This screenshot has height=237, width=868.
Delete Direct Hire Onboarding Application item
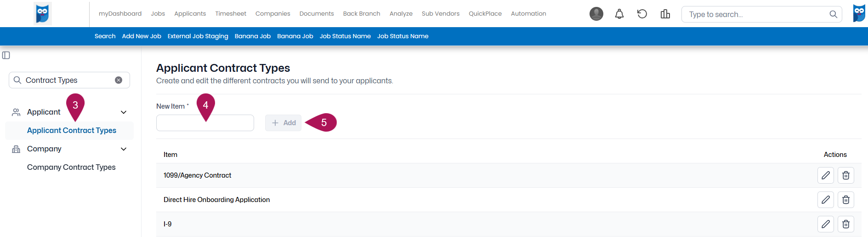pyautogui.click(x=845, y=200)
